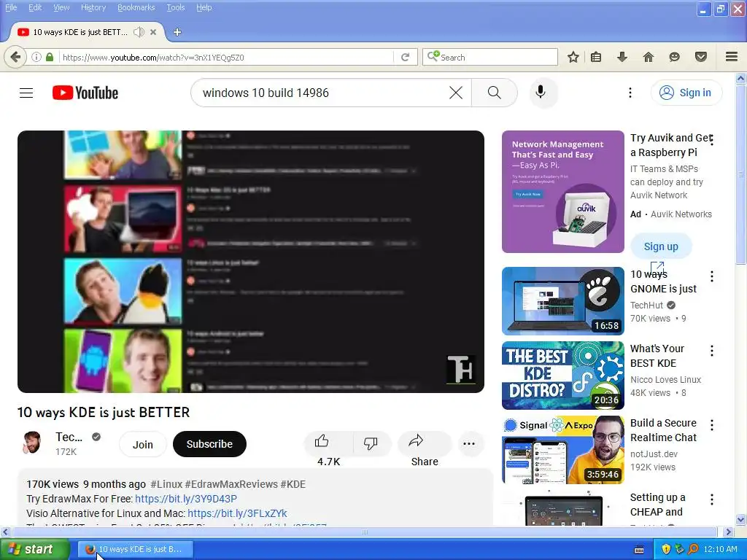Open the channel avatar image
This screenshot has height=560, width=747.
coord(32,443)
